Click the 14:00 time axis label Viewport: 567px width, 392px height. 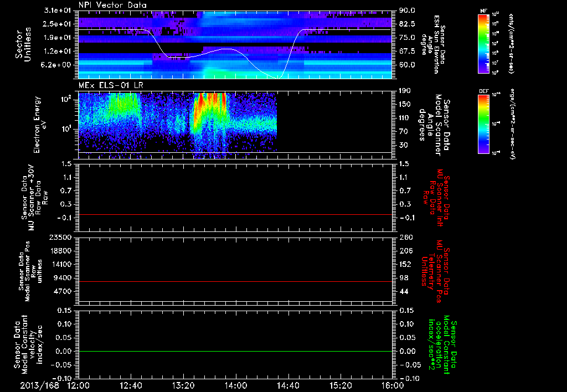tap(235, 385)
